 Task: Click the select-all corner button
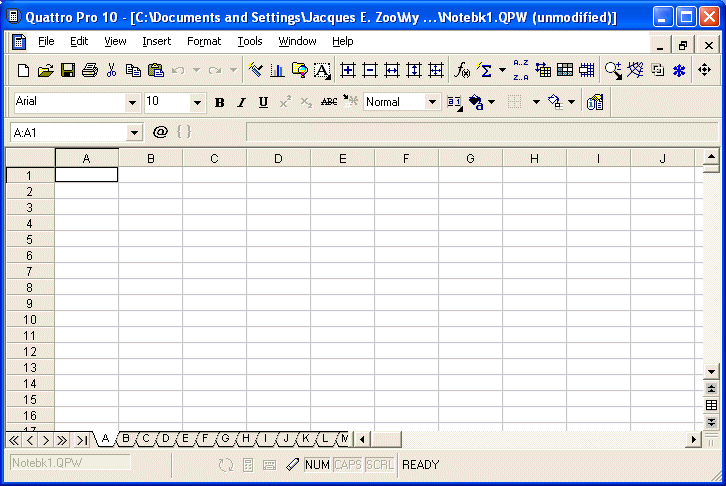click(x=31, y=158)
